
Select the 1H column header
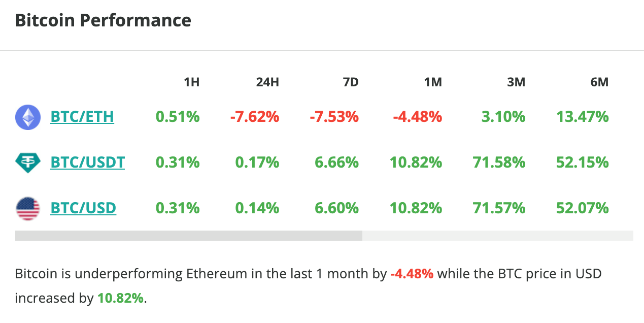coord(191,82)
